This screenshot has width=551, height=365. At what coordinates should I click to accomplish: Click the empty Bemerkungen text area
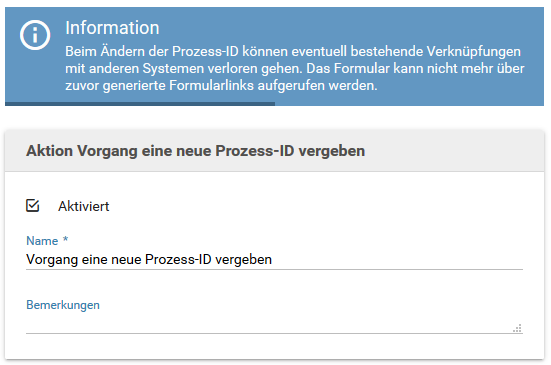pyautogui.click(x=274, y=324)
